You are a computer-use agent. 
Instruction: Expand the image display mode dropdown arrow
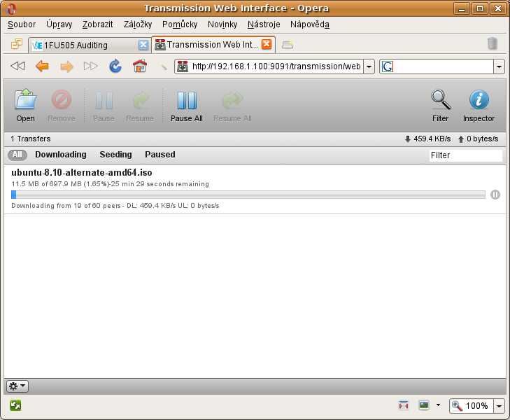tap(438, 405)
